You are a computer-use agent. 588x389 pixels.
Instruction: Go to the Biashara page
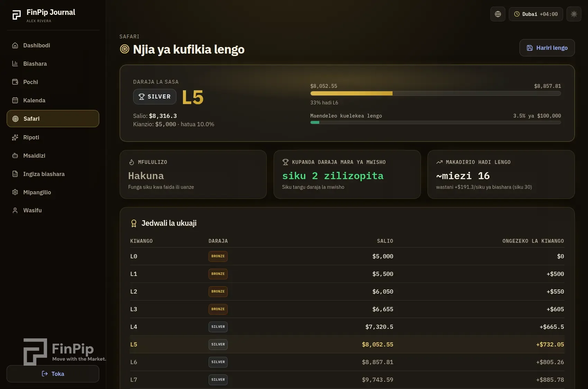coord(53,64)
